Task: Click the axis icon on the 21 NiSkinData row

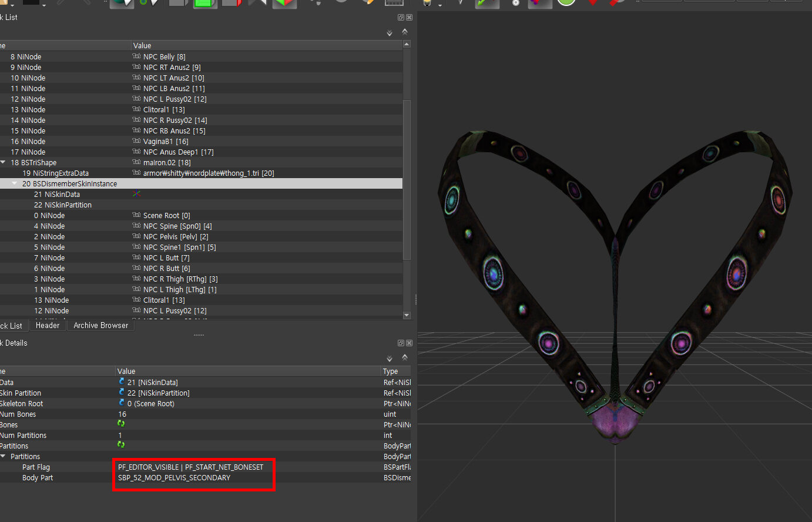Action: [136, 194]
